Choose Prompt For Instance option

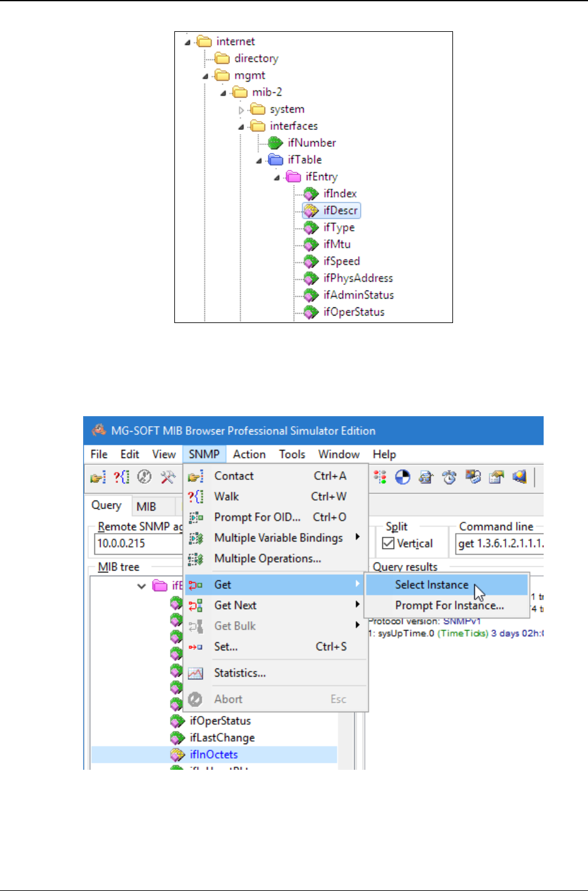446,605
